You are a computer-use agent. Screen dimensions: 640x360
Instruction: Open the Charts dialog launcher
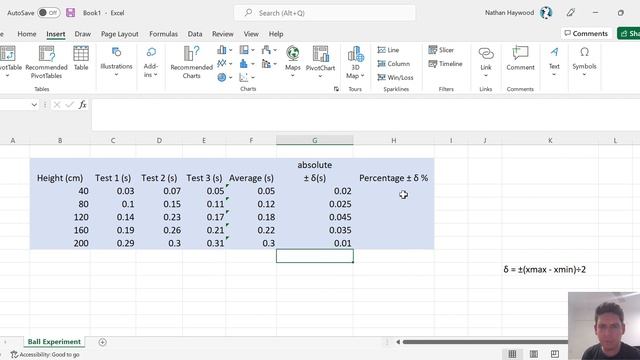pos(336,89)
